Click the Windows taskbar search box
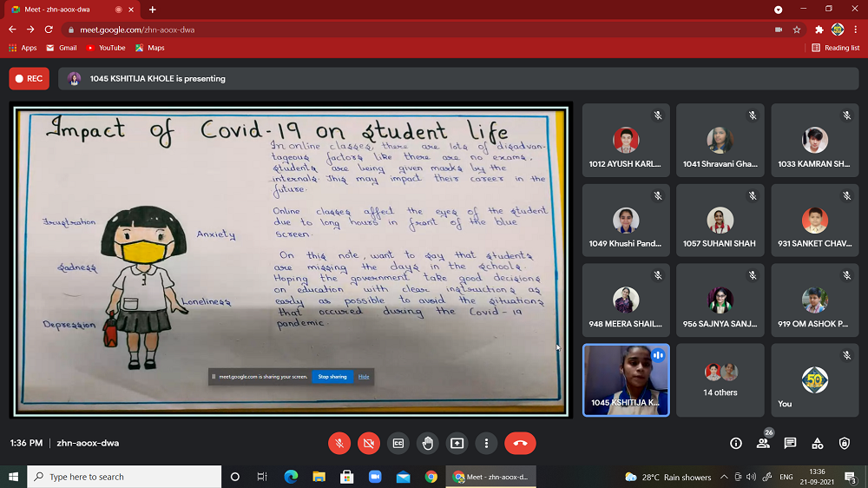Screen dimensions: 868x488 pyautogui.click(x=125, y=477)
